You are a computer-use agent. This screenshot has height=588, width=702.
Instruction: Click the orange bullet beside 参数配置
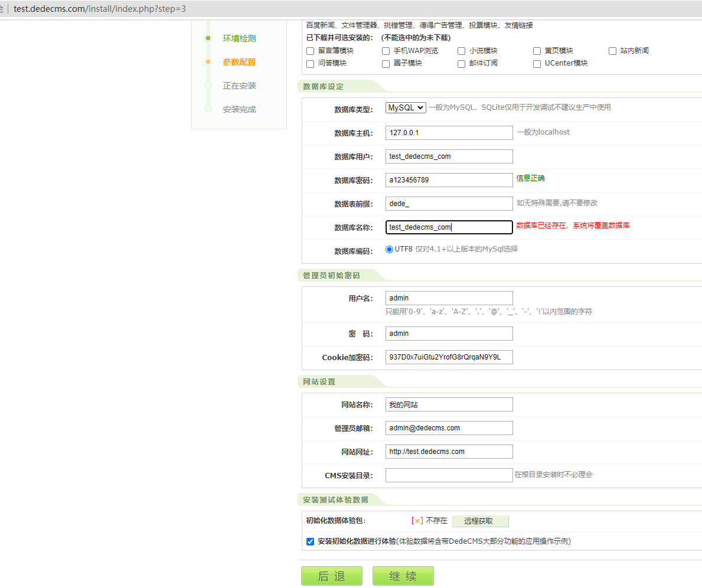(x=208, y=62)
